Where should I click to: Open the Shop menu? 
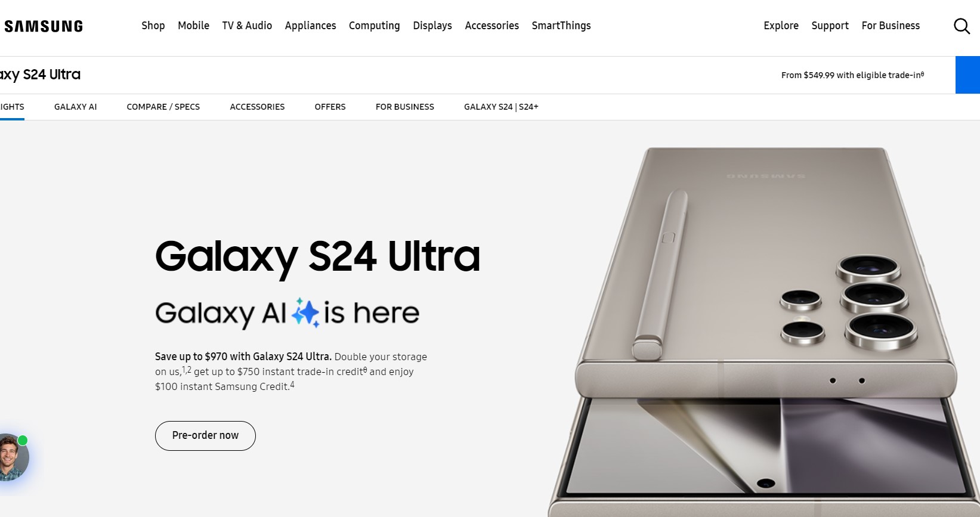point(153,26)
